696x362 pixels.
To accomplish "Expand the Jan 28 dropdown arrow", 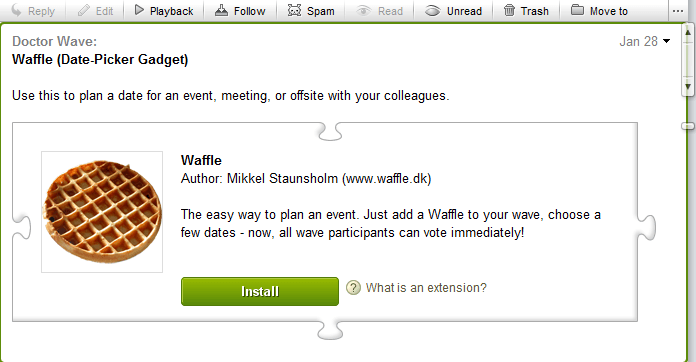I will click(x=666, y=41).
